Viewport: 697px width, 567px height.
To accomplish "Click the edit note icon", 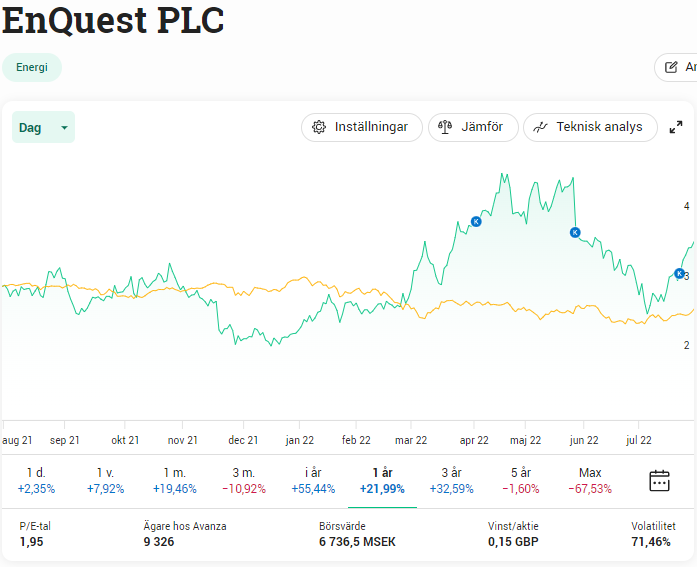I will [671, 67].
